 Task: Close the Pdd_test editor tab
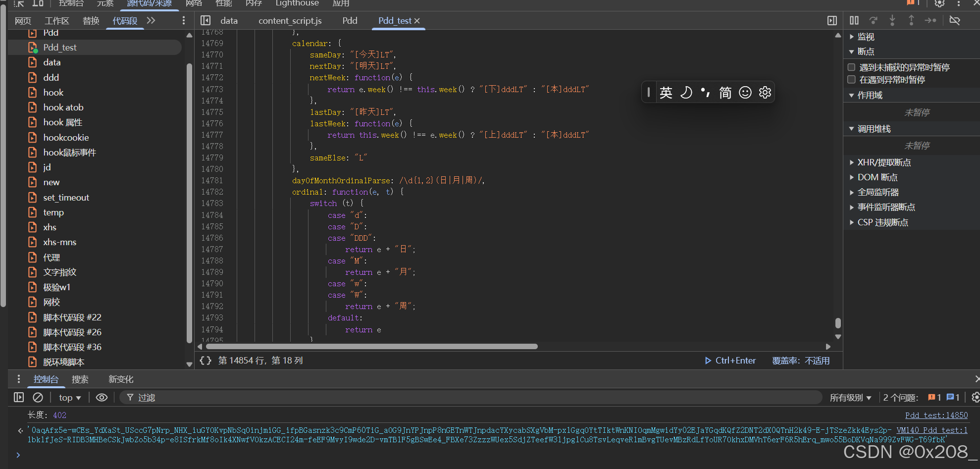pos(417,21)
